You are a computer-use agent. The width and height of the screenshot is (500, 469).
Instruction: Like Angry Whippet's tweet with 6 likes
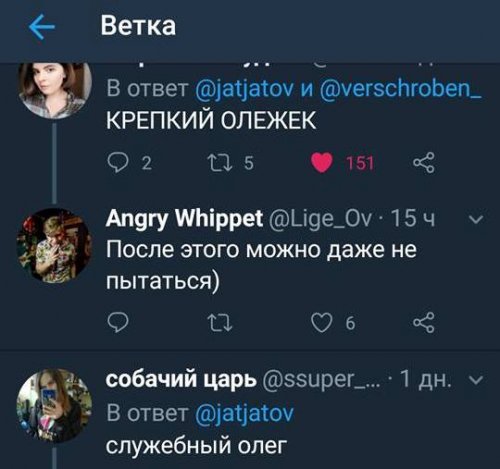322,323
